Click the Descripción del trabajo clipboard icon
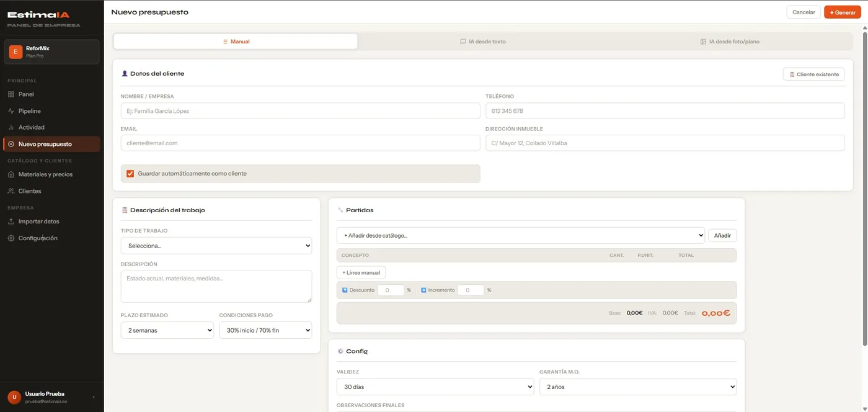 [x=125, y=210]
